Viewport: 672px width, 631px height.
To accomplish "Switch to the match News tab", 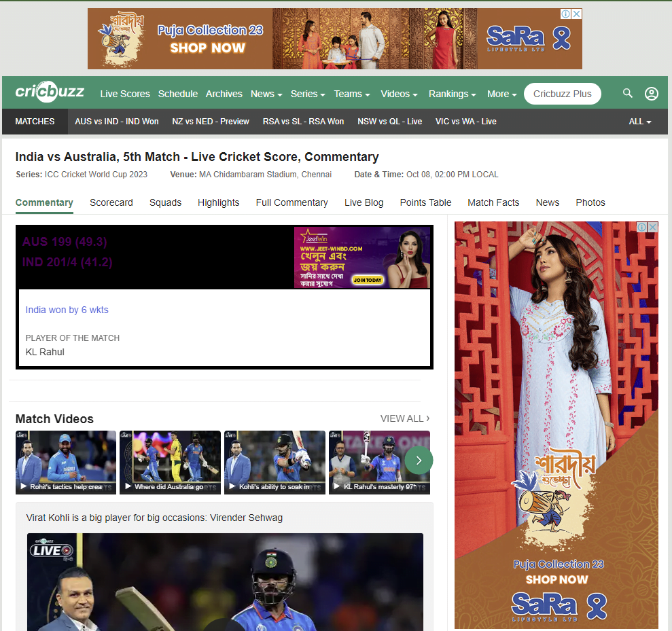I will click(547, 202).
